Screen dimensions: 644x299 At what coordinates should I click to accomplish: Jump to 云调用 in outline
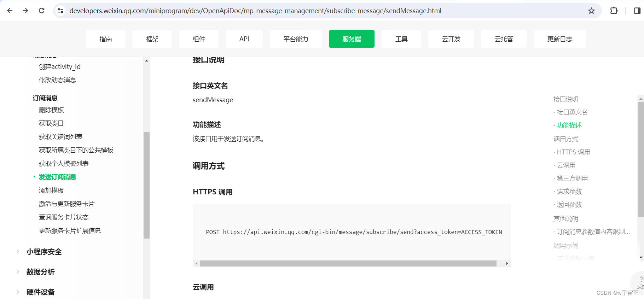(x=566, y=165)
